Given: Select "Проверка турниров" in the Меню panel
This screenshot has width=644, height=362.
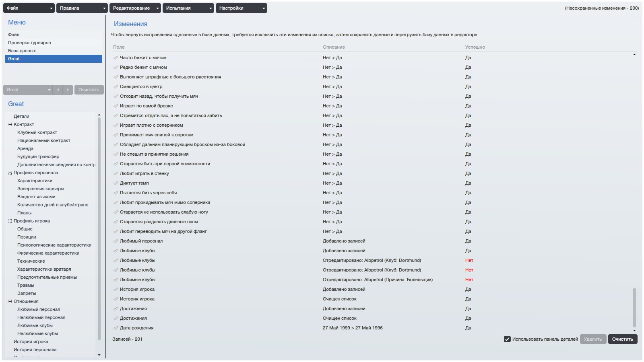Looking at the screenshot, I should [x=29, y=43].
